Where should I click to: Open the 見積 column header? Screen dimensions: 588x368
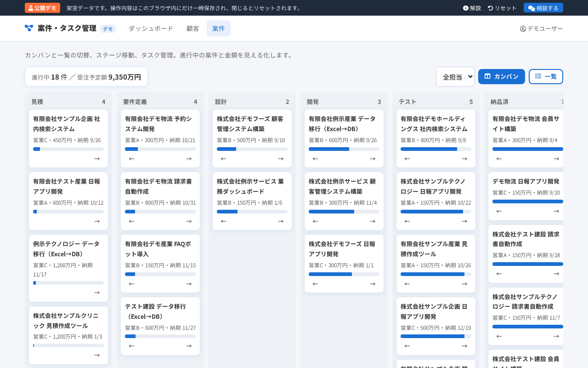[68, 102]
